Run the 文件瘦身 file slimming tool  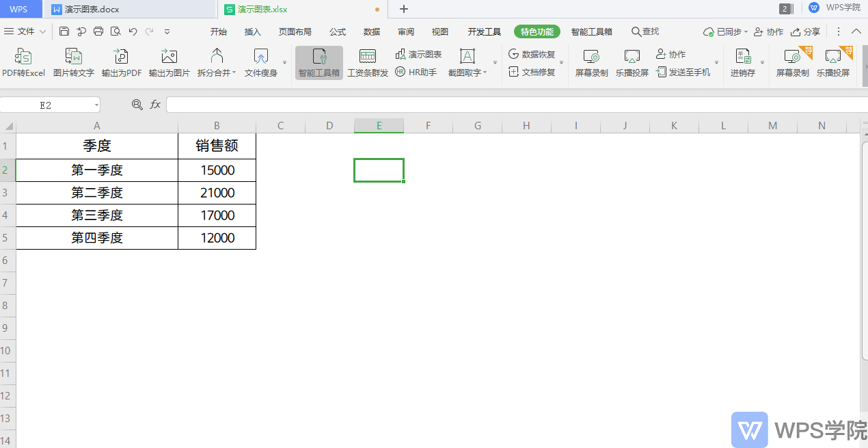(260, 63)
